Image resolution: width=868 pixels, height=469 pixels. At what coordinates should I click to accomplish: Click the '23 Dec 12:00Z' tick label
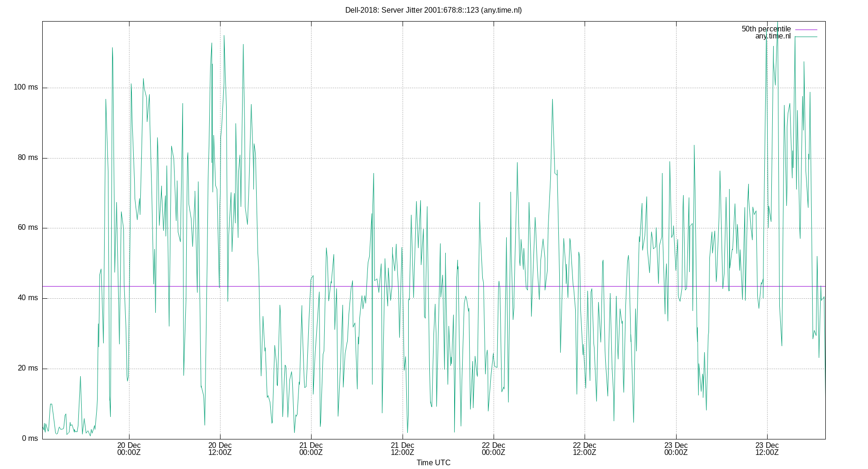click(x=766, y=449)
